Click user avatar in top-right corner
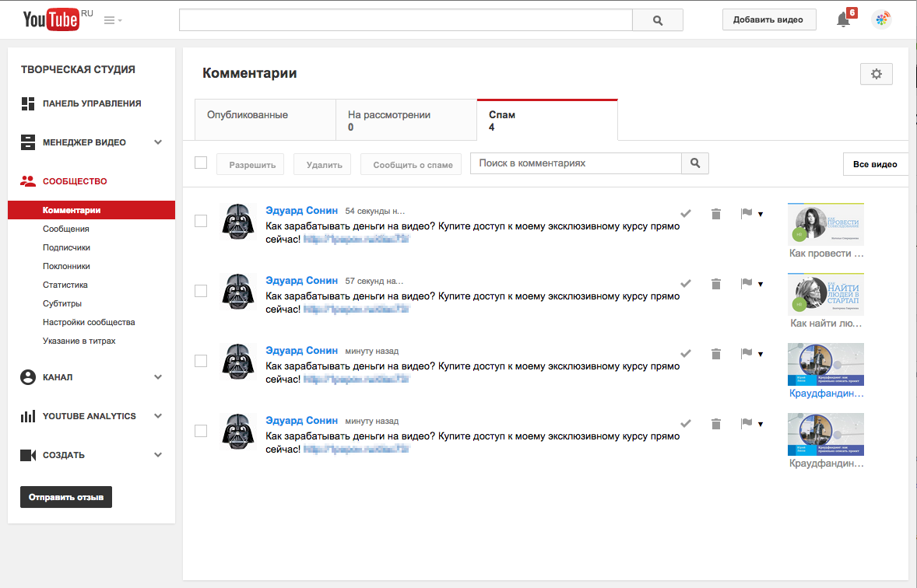This screenshot has height=588, width=917. 881,20
